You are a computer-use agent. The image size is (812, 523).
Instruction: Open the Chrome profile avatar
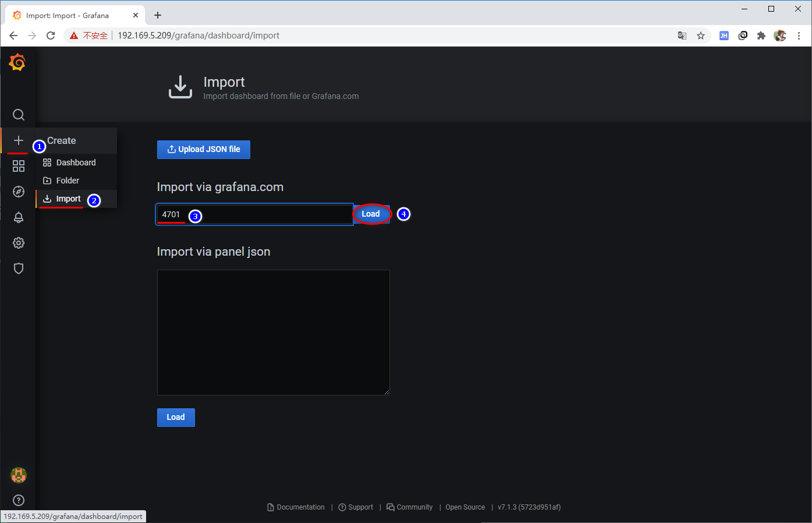click(780, 36)
